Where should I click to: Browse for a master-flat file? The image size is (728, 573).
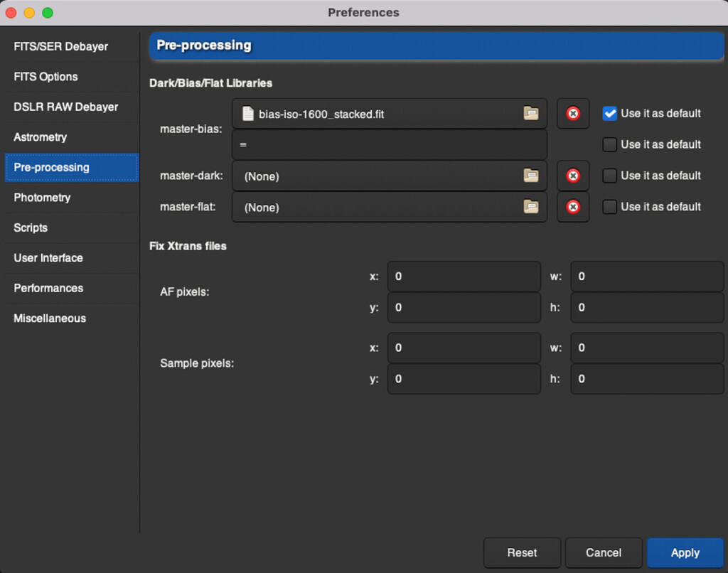531,207
